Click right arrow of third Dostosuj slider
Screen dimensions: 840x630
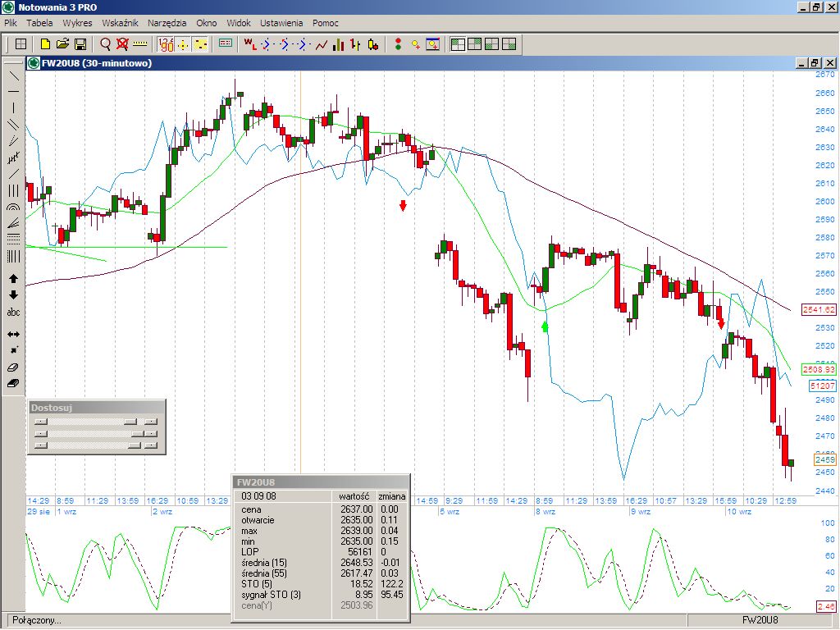[x=150, y=445]
